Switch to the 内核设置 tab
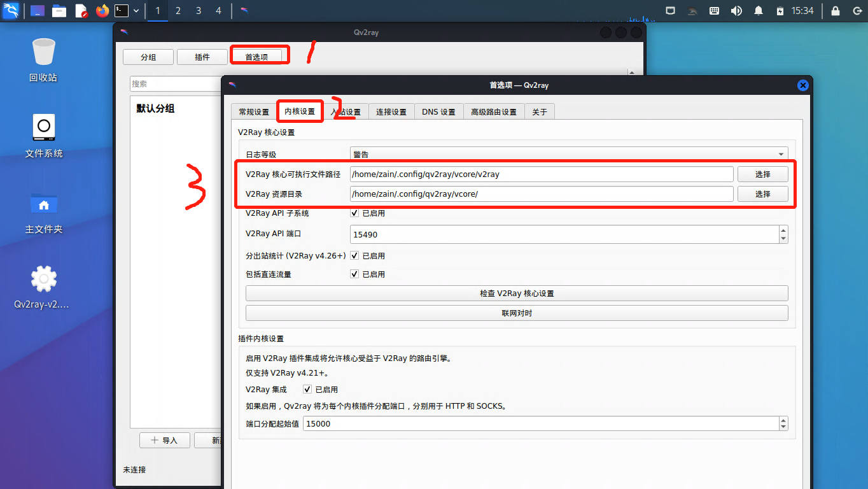The image size is (868, 489). click(x=300, y=111)
